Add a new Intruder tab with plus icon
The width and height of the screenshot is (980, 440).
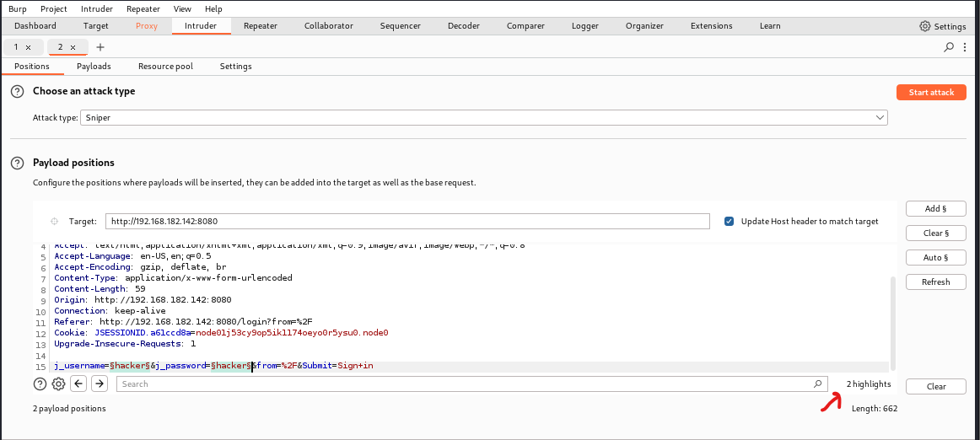[100, 47]
